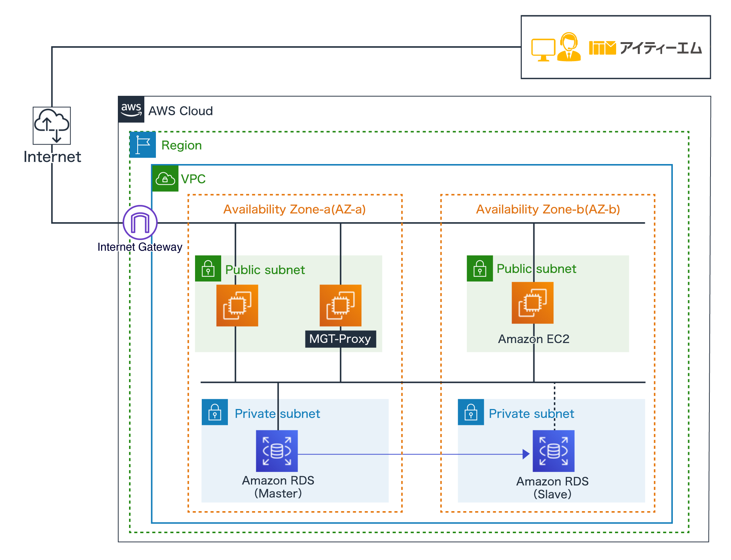Select Availability Zone-b(AZ-b) heading
Screen dimensions: 731x560
pos(548,209)
